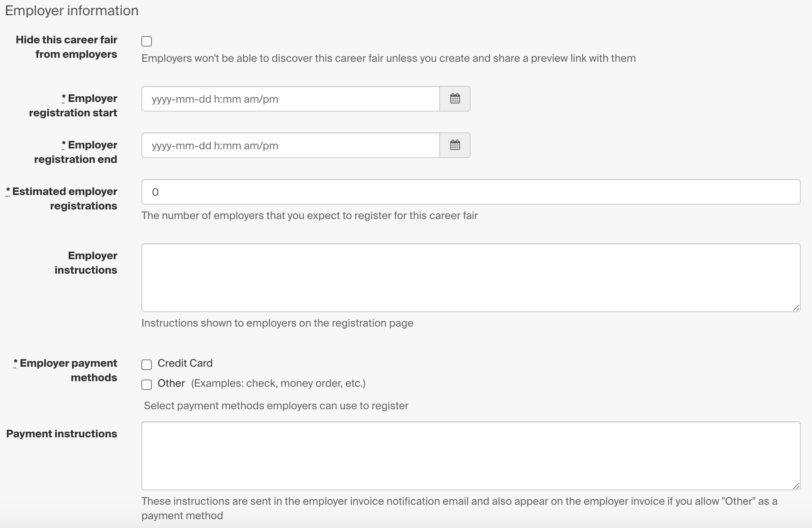Click the Employer registration end date field
The image size is (812, 528).
pyautogui.click(x=291, y=145)
